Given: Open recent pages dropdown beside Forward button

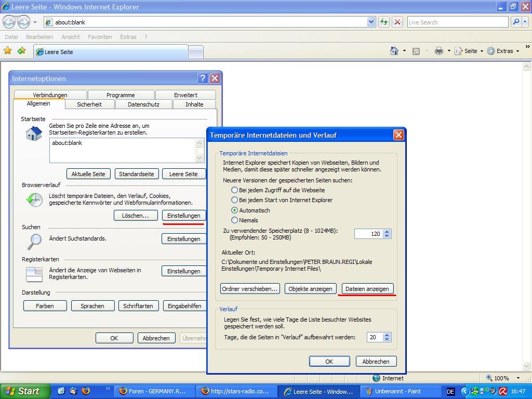Looking at the screenshot, I should tap(35, 22).
